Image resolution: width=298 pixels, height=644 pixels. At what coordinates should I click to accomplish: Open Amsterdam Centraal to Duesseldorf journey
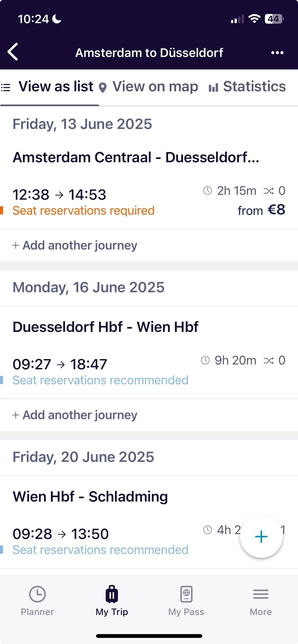136,157
